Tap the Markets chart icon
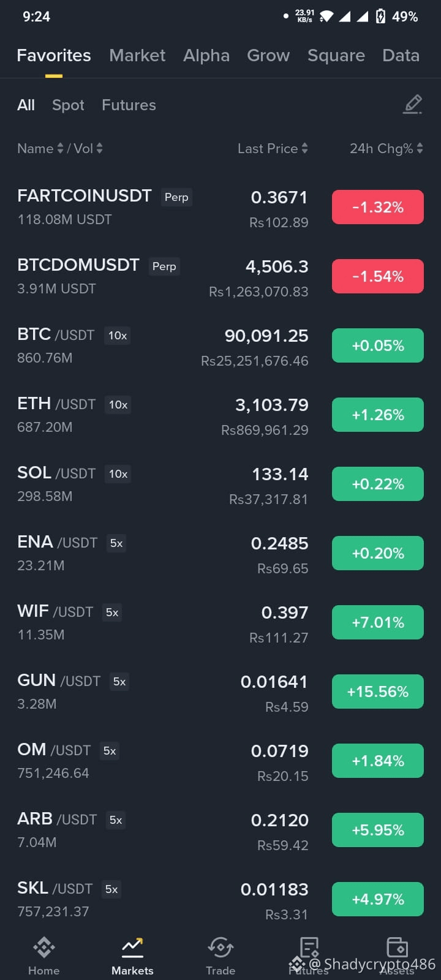The width and height of the screenshot is (441, 980). [132, 948]
